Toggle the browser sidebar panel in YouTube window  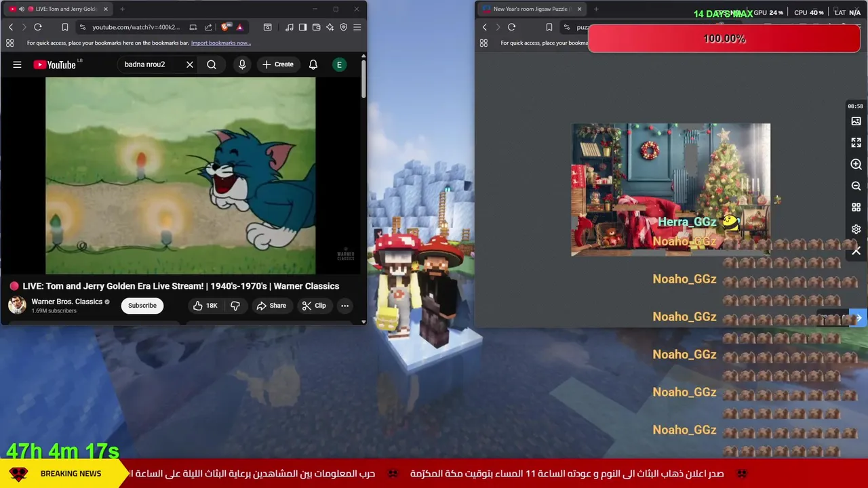[302, 27]
